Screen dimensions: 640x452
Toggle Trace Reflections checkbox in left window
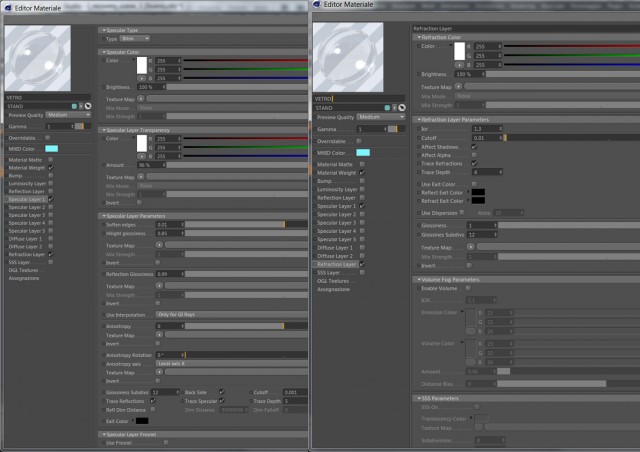(x=153, y=401)
